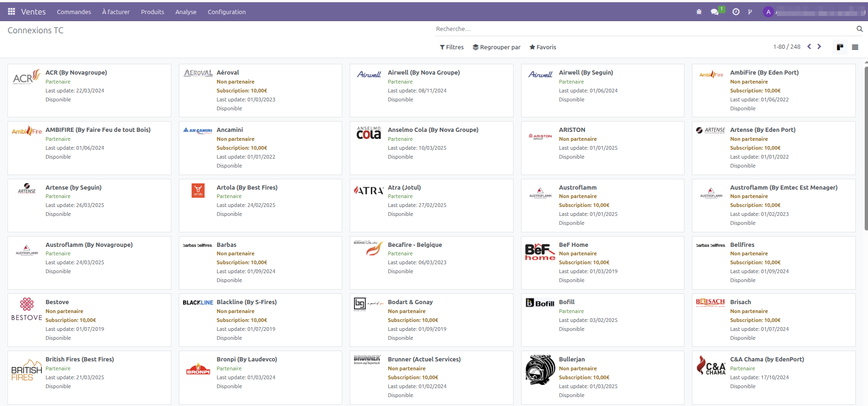Click the British Fires logo
The width and height of the screenshot is (868, 406).
(27, 370)
